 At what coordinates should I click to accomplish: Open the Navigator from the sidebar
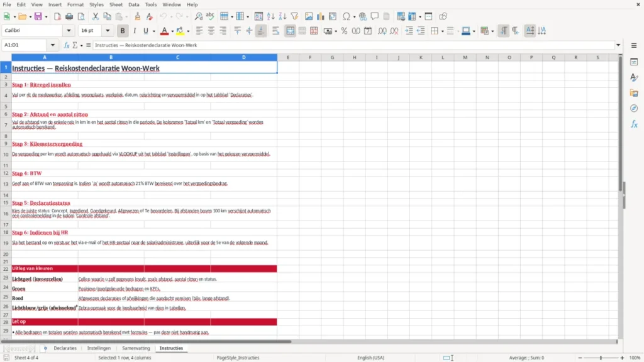[x=634, y=108]
